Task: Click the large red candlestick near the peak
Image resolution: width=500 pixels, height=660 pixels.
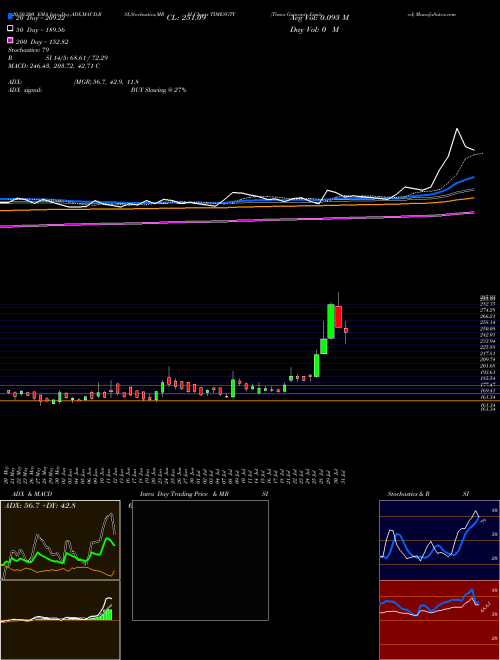Action: point(338,317)
